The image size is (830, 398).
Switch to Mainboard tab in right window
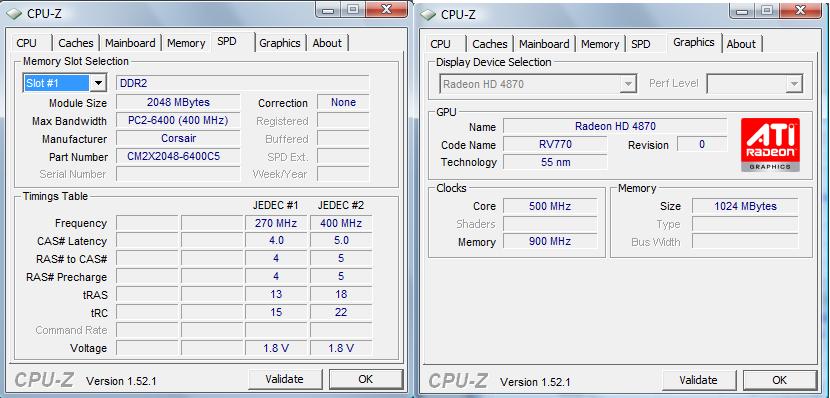coord(544,44)
